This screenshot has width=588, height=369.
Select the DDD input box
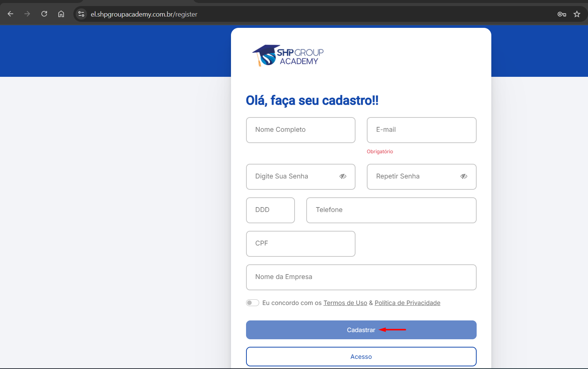click(270, 210)
